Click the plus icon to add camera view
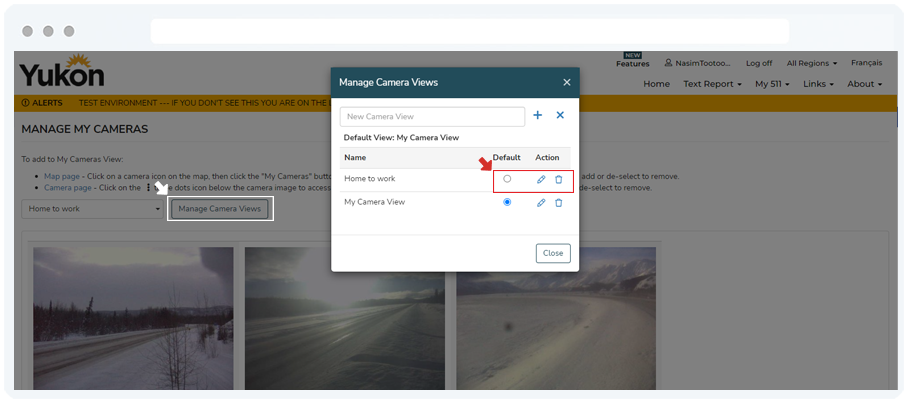Viewport: 908px width, 409px height. 537,116
